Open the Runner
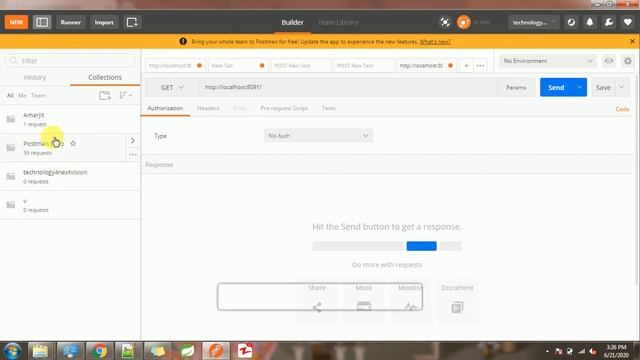This screenshot has width=640, height=360. 71,22
